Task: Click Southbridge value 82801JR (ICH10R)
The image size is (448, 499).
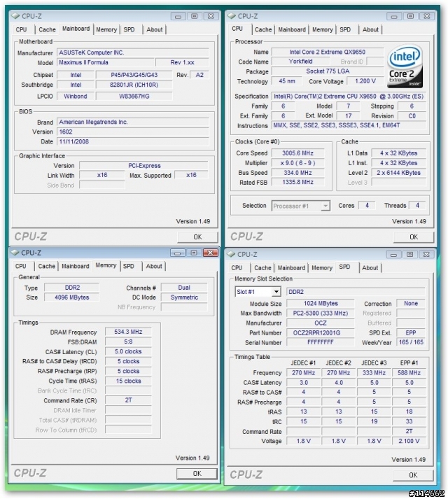Action: tap(134, 85)
